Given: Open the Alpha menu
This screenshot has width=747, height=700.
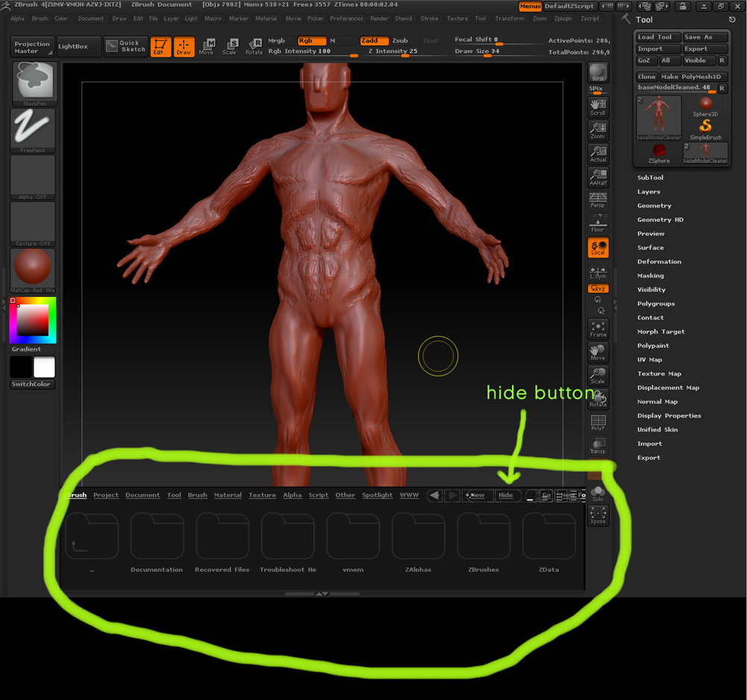Looking at the screenshot, I should point(18,19).
